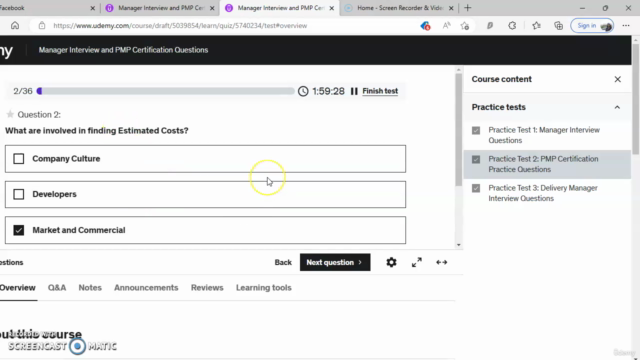Screen dimensions: 640x360
Task: Open browser Settings and more menu
Action: pyautogui.click(x=626, y=26)
